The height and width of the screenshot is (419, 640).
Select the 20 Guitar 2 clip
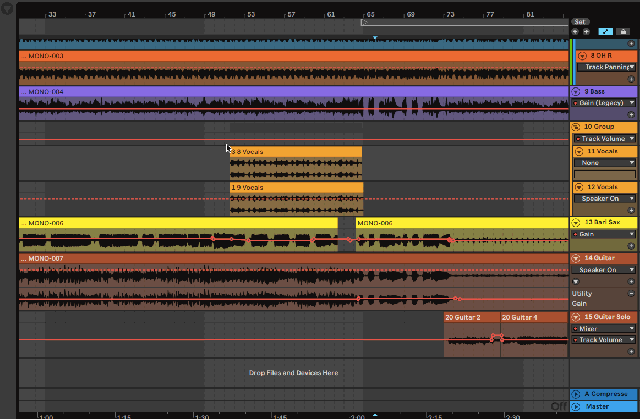pos(471,345)
